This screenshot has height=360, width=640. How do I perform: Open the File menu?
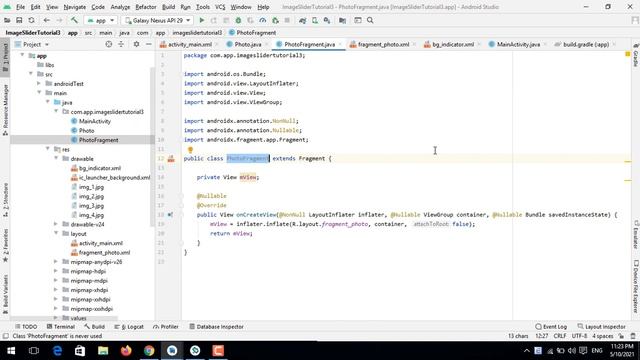click(x=20, y=7)
